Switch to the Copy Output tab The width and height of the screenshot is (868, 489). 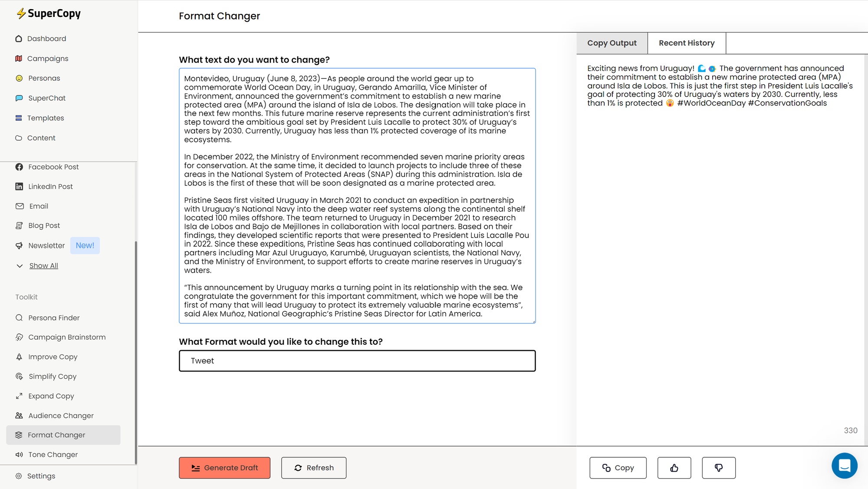point(612,42)
